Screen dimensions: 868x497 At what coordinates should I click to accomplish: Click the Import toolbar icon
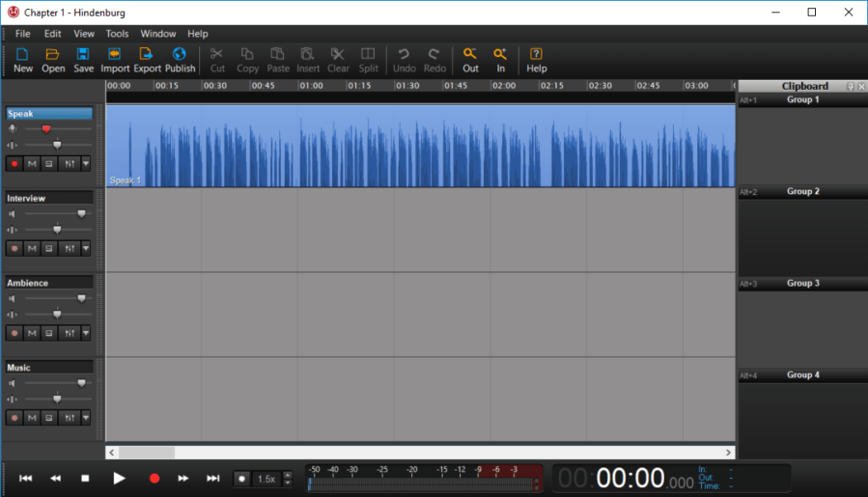(115, 60)
